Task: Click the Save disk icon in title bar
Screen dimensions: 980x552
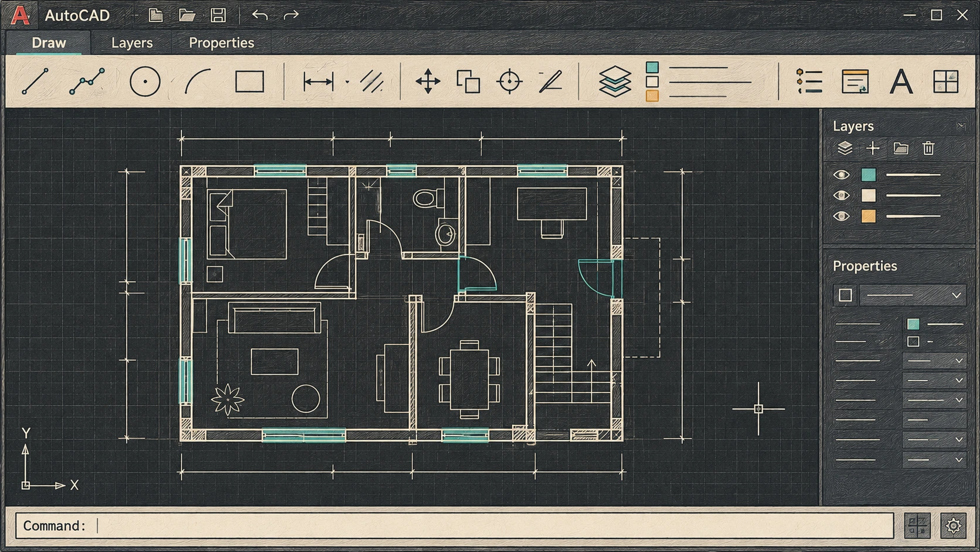Action: tap(218, 15)
